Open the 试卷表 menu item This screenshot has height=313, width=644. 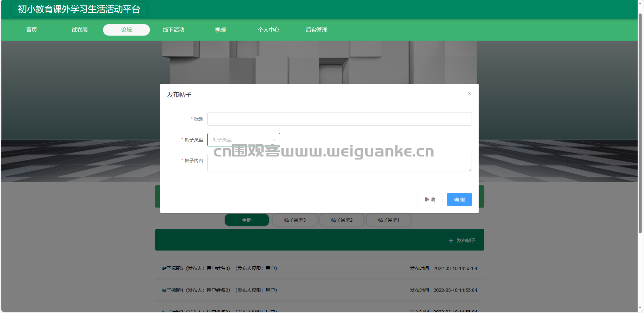click(x=79, y=30)
